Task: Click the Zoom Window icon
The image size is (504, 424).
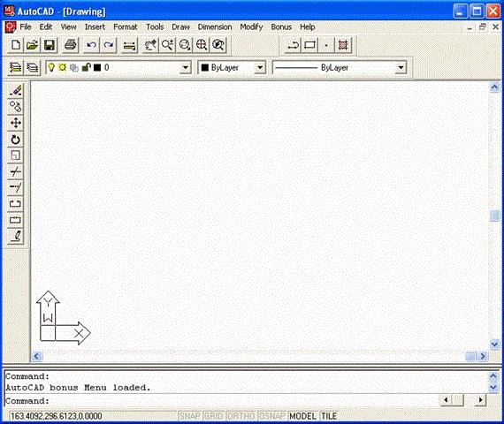Action: 185,45
